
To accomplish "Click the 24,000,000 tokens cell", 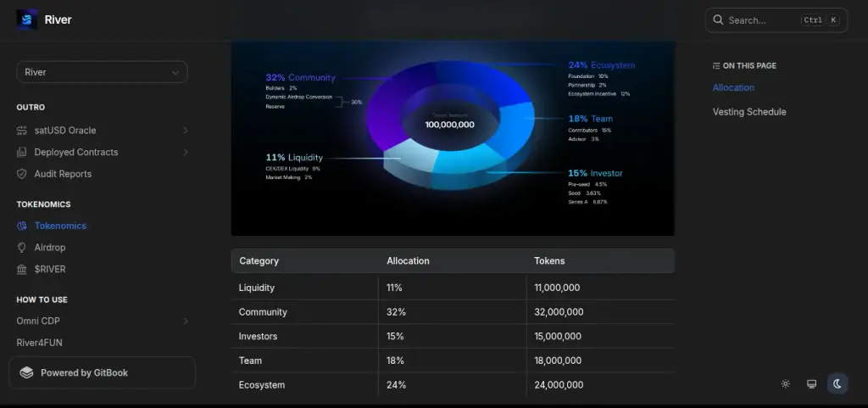I will click(601, 385).
